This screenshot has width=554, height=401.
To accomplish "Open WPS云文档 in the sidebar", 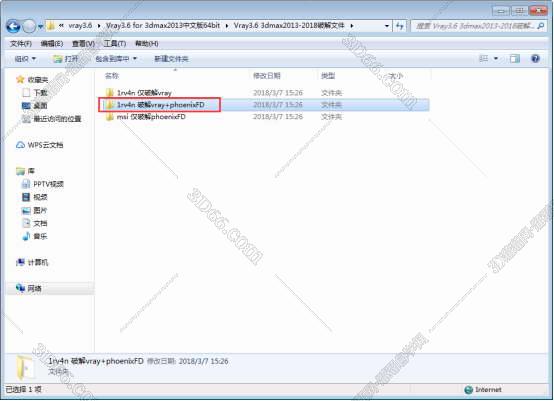I will click(x=40, y=145).
